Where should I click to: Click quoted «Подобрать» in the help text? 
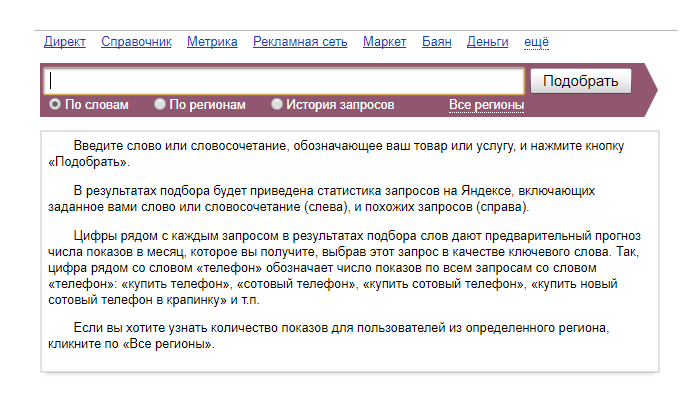pyautogui.click(x=88, y=161)
